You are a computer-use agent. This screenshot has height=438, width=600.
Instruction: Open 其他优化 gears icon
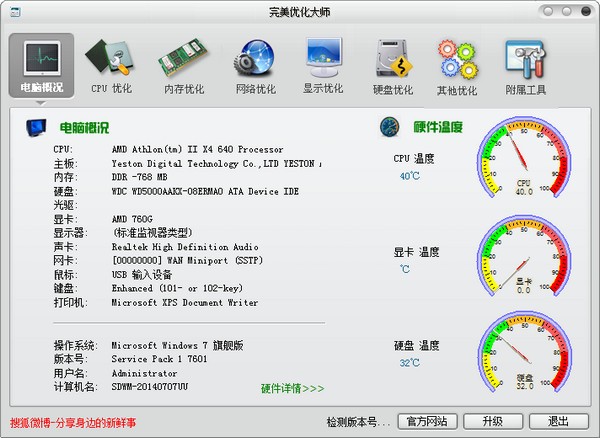pyautogui.click(x=457, y=67)
